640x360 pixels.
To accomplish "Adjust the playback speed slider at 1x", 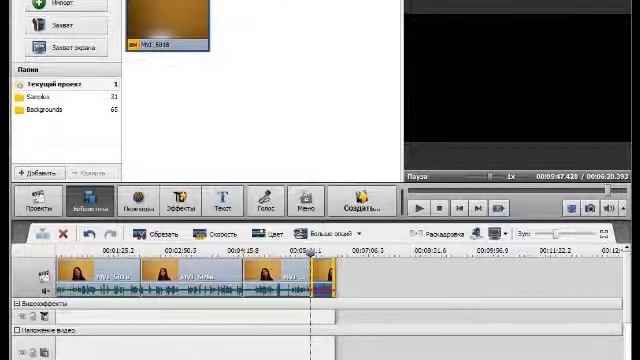I will (490, 176).
